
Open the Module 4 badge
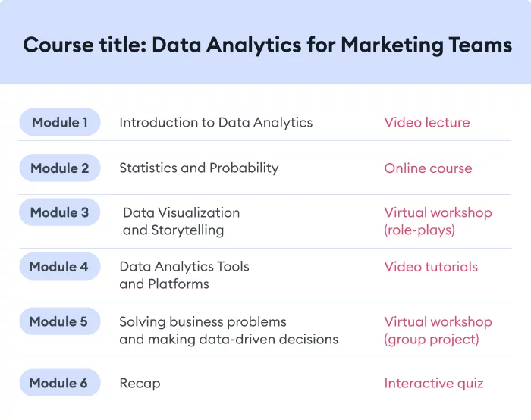pos(59,267)
